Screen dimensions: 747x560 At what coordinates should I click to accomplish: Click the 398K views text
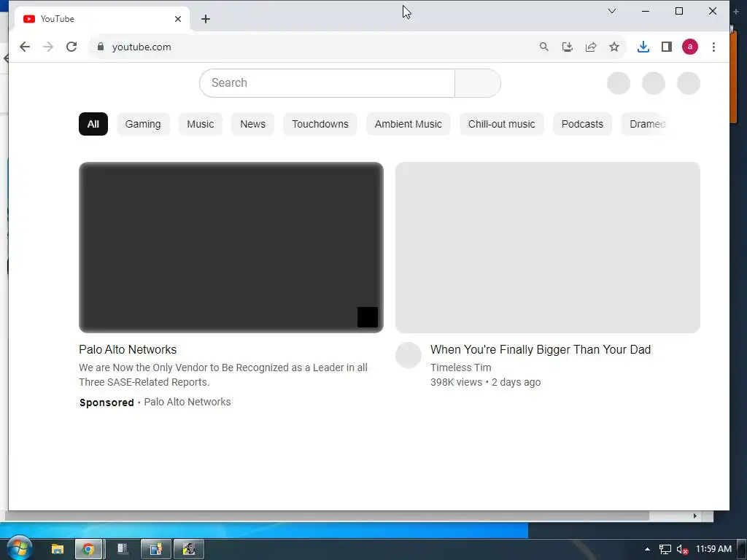click(x=457, y=382)
